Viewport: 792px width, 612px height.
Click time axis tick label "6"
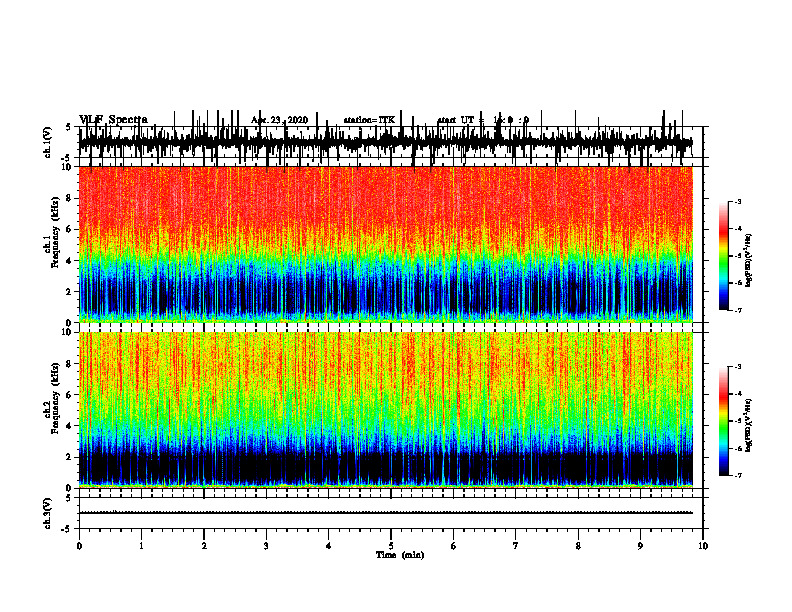pos(453,546)
